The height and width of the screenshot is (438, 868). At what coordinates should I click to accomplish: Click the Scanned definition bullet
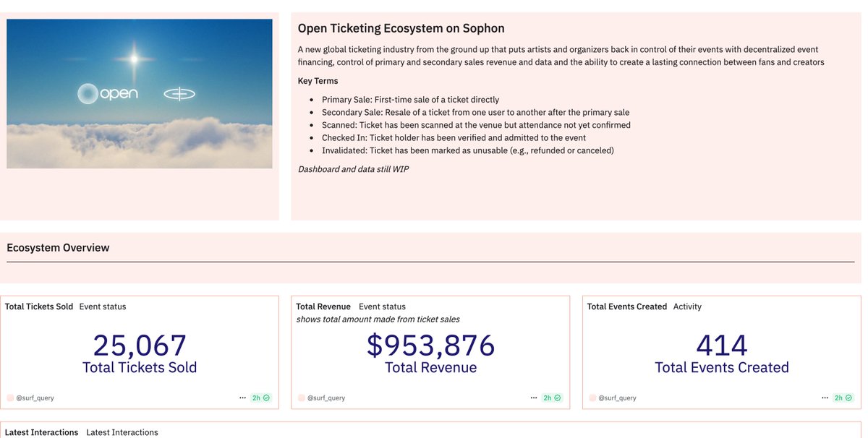[x=476, y=125]
